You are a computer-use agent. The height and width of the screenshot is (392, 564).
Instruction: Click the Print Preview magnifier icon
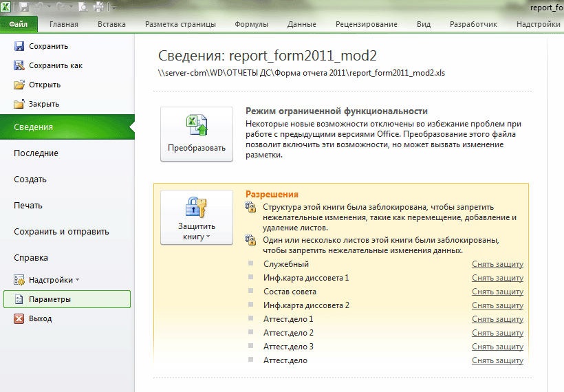tap(83, 6)
